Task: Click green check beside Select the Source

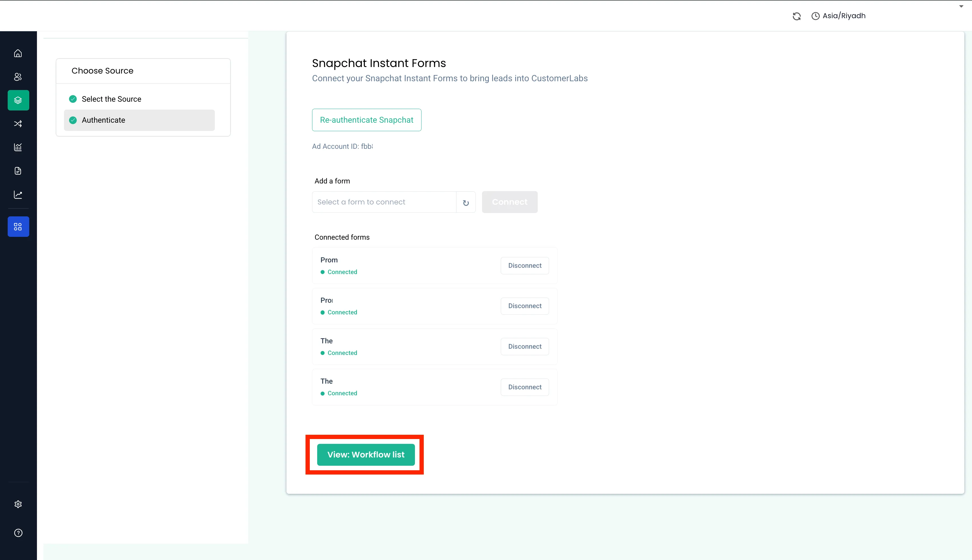Action: coord(73,99)
